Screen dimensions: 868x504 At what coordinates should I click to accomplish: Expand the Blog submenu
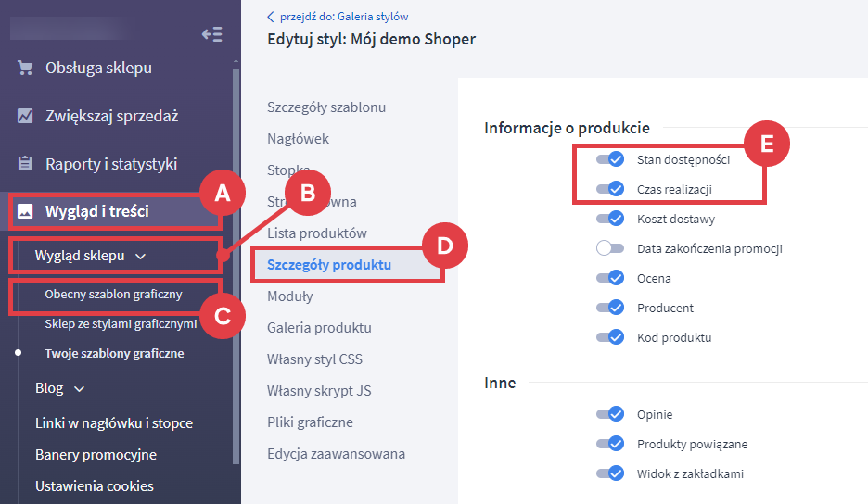(x=79, y=389)
